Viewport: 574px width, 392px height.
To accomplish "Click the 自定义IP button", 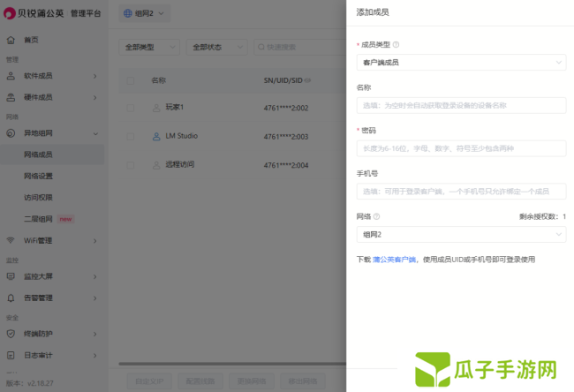I will click(149, 381).
